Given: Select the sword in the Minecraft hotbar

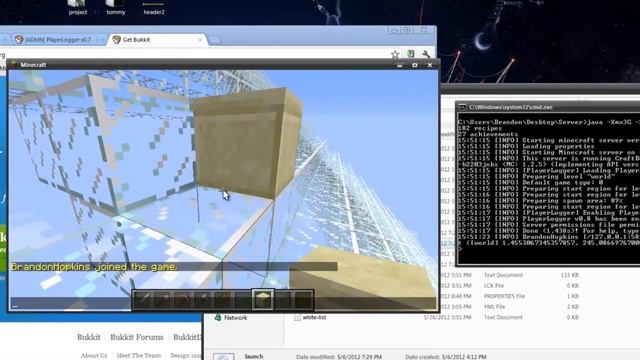Looking at the screenshot, I should [143, 300].
